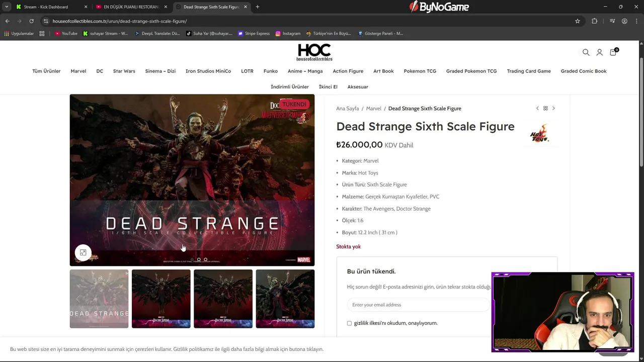Open the Pokemon TCG menu
Image resolution: width=644 pixels, height=362 pixels.
click(420, 71)
